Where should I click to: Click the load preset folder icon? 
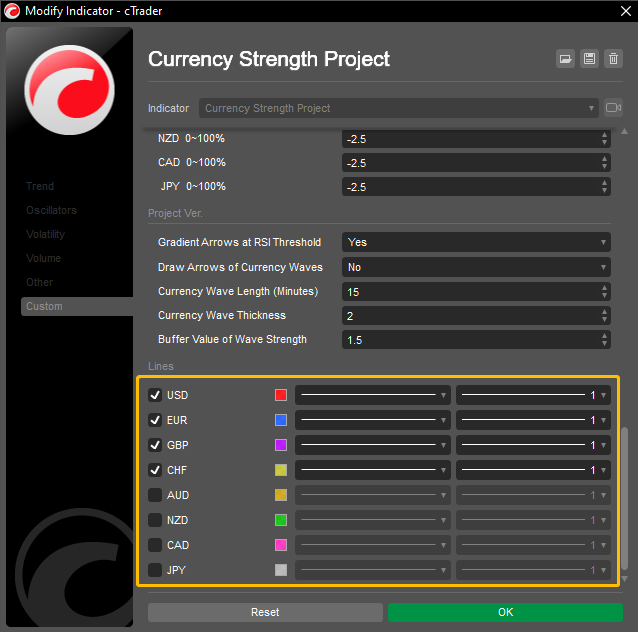tap(565, 59)
